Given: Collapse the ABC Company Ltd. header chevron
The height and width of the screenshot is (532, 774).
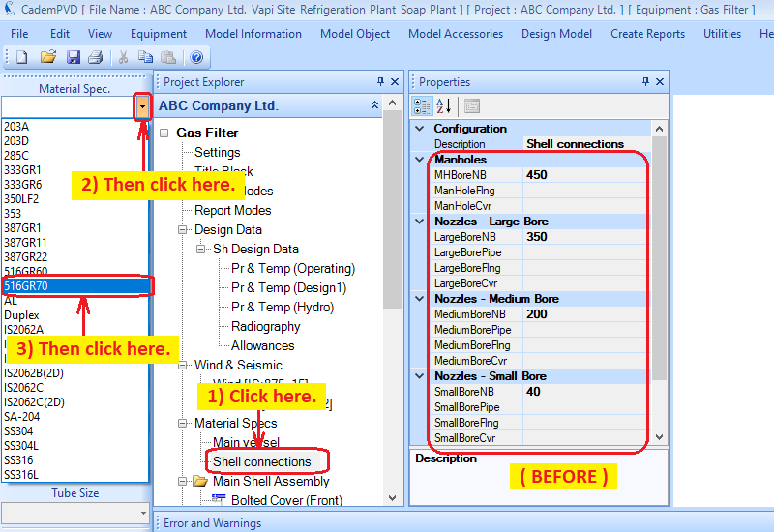Looking at the screenshot, I should 375,105.
